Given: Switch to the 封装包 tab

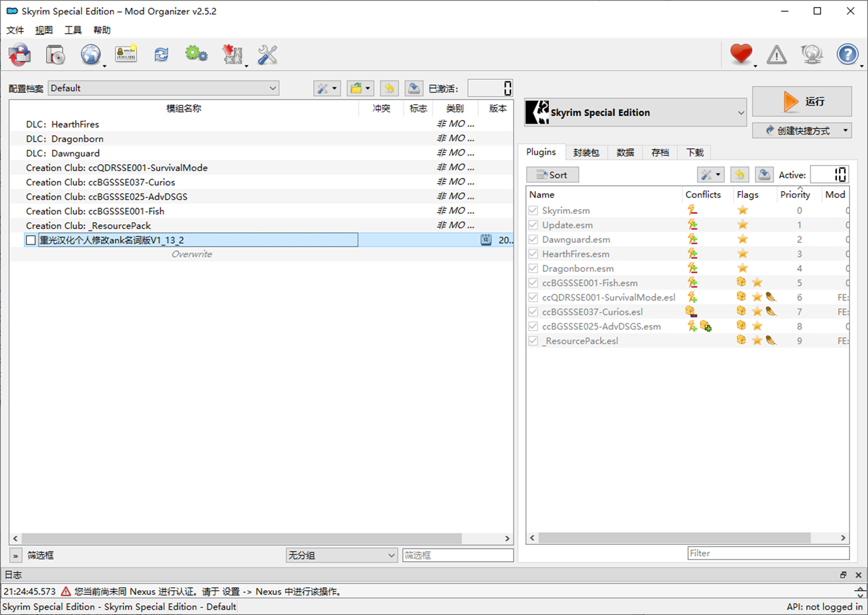Looking at the screenshot, I should 586,152.
